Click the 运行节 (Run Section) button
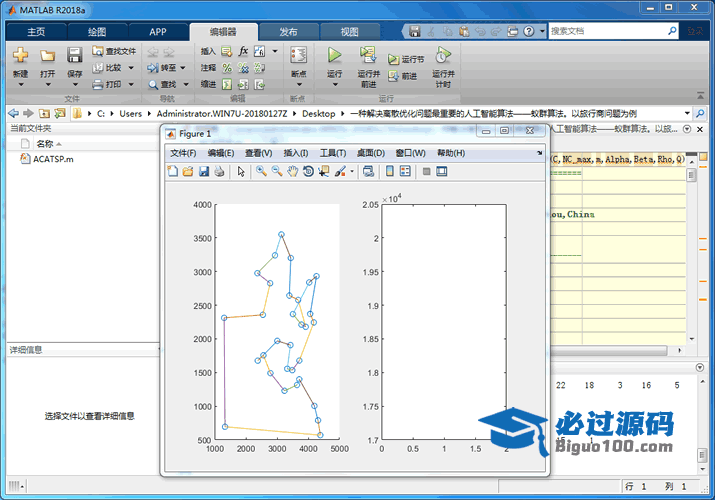The width and height of the screenshot is (715, 500). coord(406,59)
